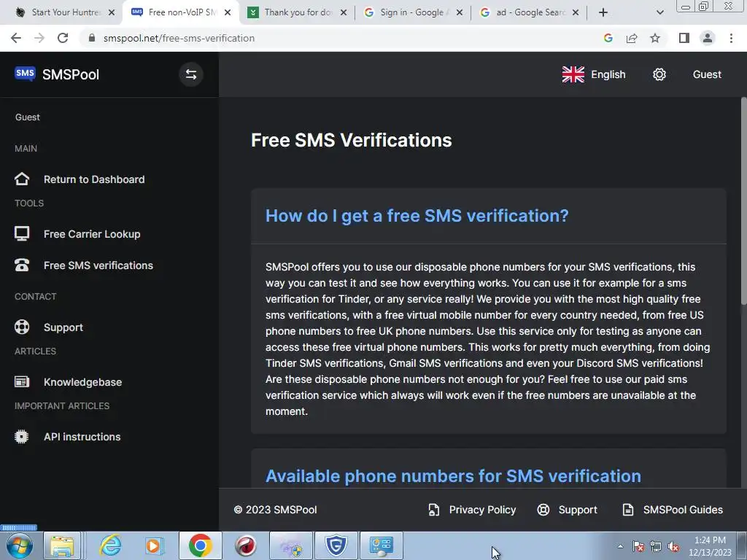The height and width of the screenshot is (560, 747).
Task: Close the ad - Google Search tab
Action: [576, 12]
